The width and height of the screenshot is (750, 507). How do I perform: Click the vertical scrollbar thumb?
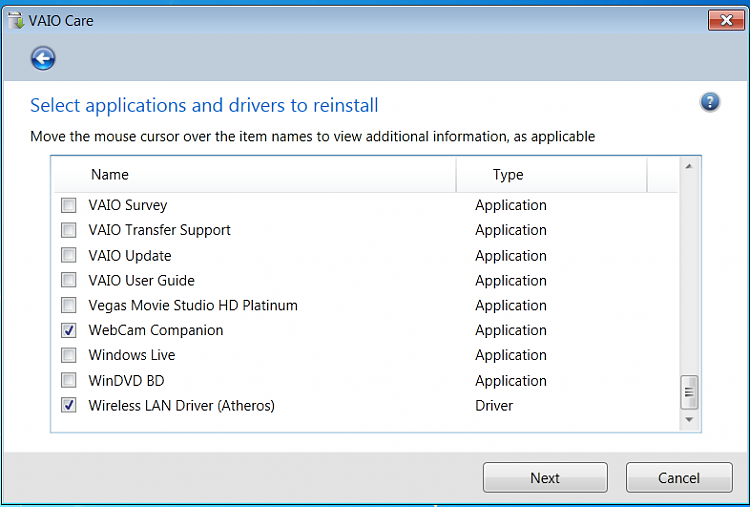[x=689, y=393]
